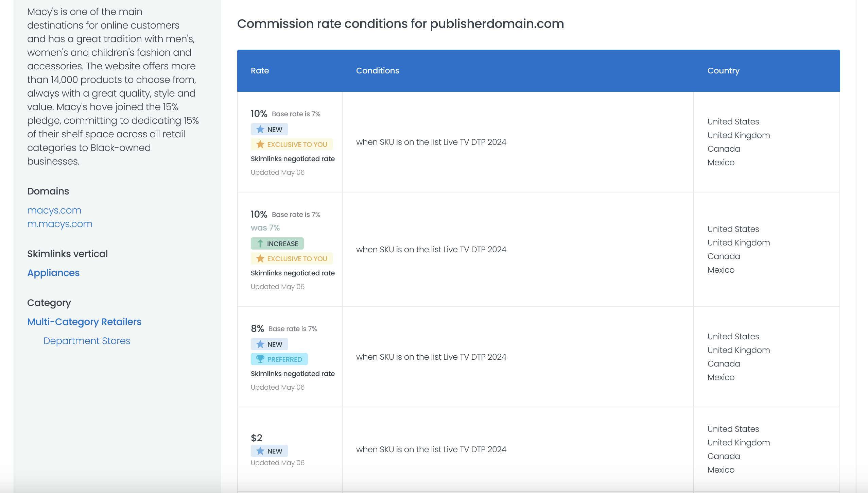Click the trophy icon in the PREFERRED badge
Image resolution: width=868 pixels, height=493 pixels.
260,359
